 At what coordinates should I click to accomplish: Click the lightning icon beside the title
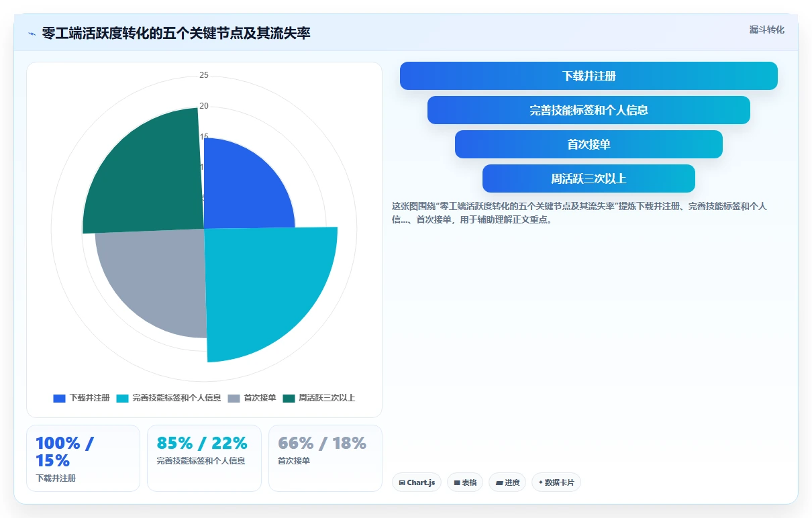pos(32,34)
